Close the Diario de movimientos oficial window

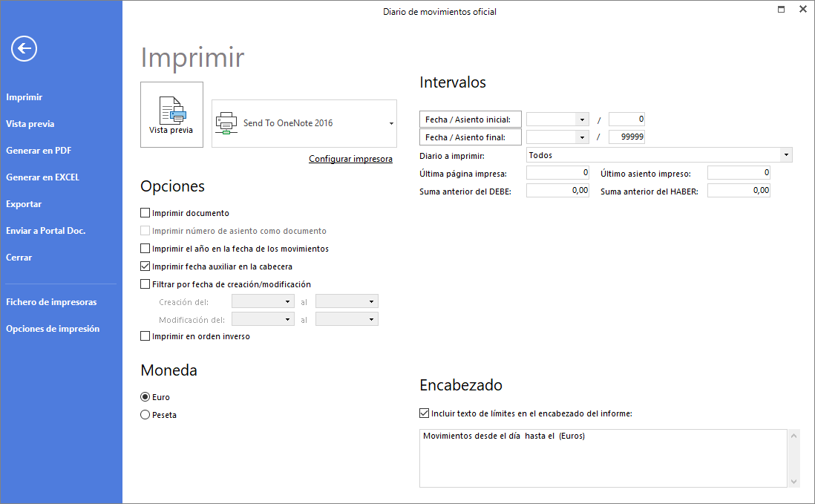tap(802, 10)
